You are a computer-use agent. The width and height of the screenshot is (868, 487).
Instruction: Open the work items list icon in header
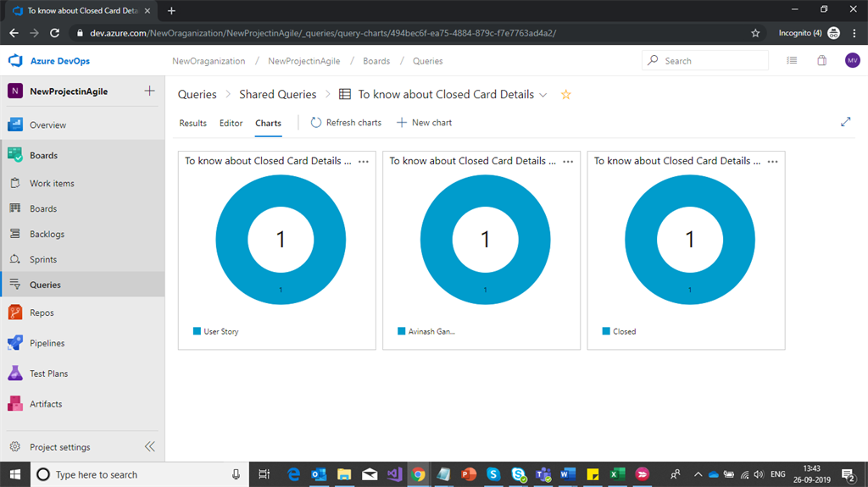click(792, 60)
